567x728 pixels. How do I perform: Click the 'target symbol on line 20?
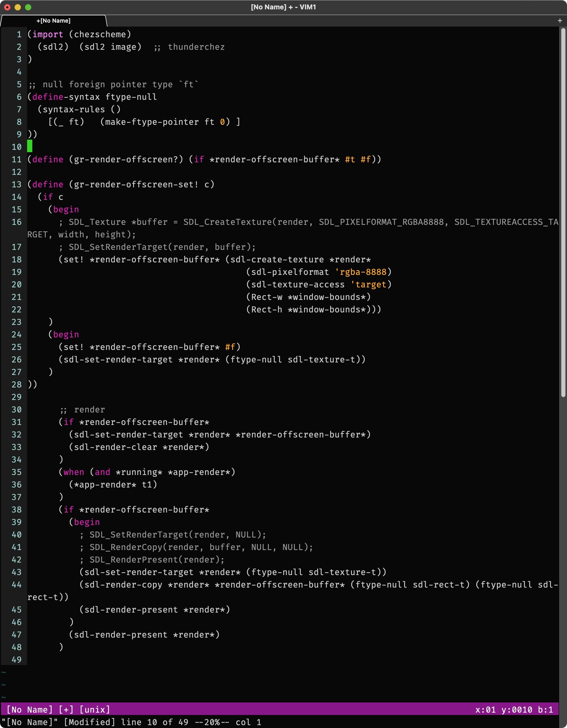pos(368,285)
